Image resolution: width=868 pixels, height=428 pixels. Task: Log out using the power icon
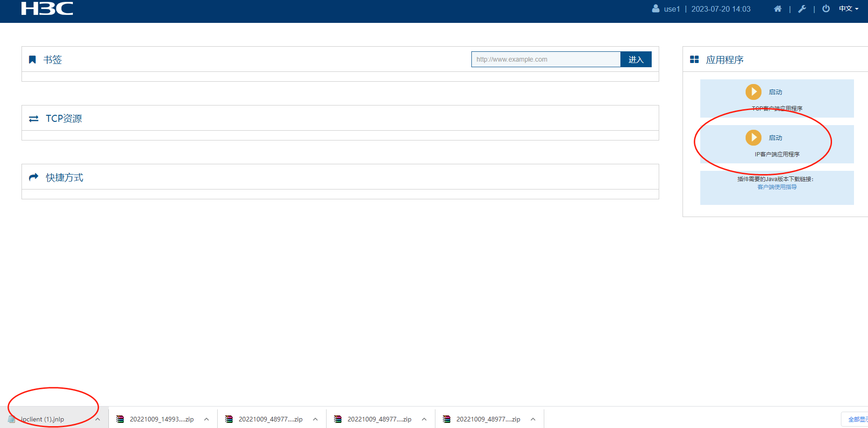point(826,9)
